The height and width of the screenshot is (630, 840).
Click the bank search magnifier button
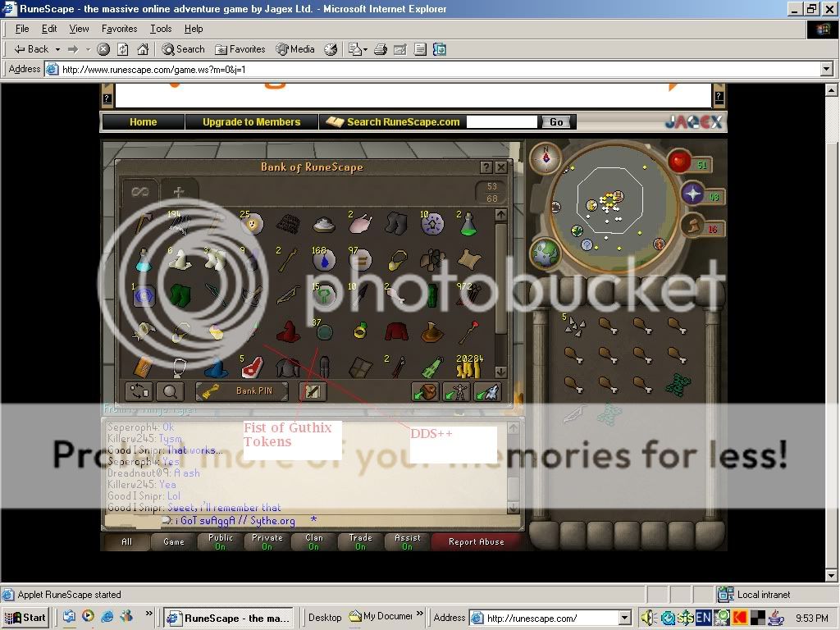click(x=170, y=391)
